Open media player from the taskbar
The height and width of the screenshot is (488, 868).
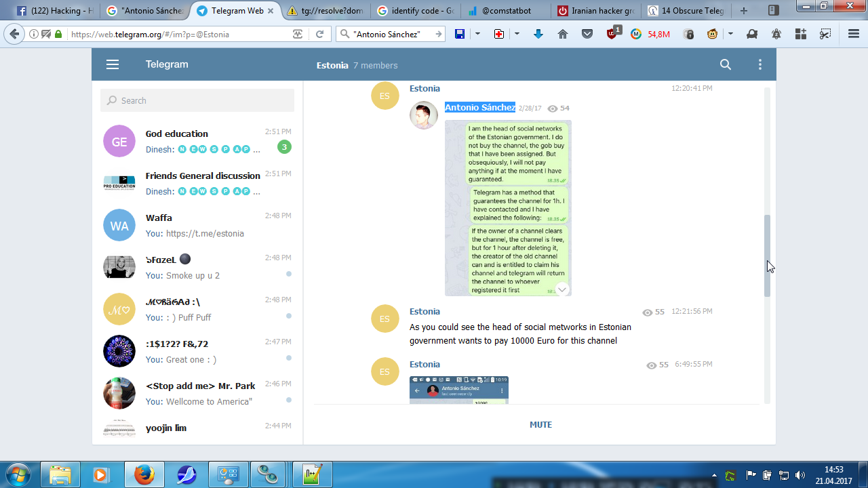[101, 474]
